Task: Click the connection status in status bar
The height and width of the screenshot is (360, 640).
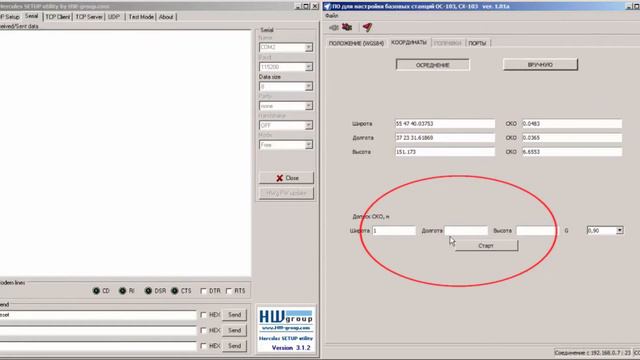Action: [592, 352]
